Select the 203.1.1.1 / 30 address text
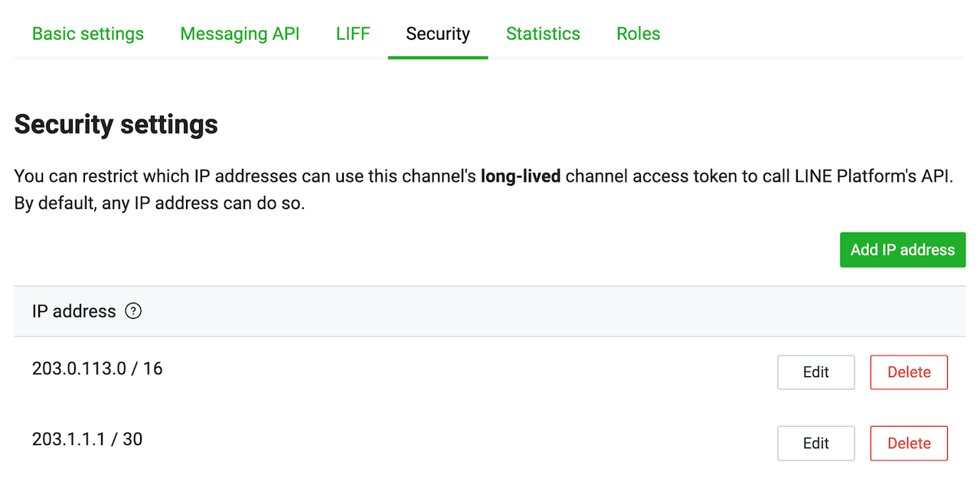The width and height of the screenshot is (980, 498). click(x=87, y=439)
